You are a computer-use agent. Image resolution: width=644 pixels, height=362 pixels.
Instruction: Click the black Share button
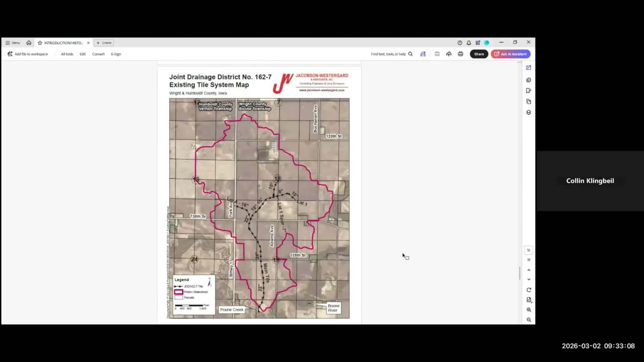pyautogui.click(x=479, y=54)
